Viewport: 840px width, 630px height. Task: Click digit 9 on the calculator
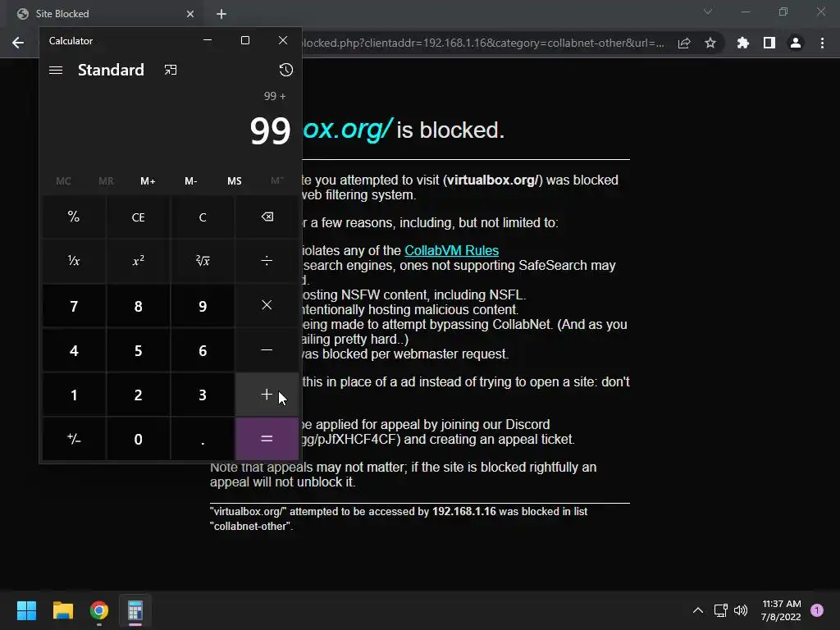(x=203, y=305)
